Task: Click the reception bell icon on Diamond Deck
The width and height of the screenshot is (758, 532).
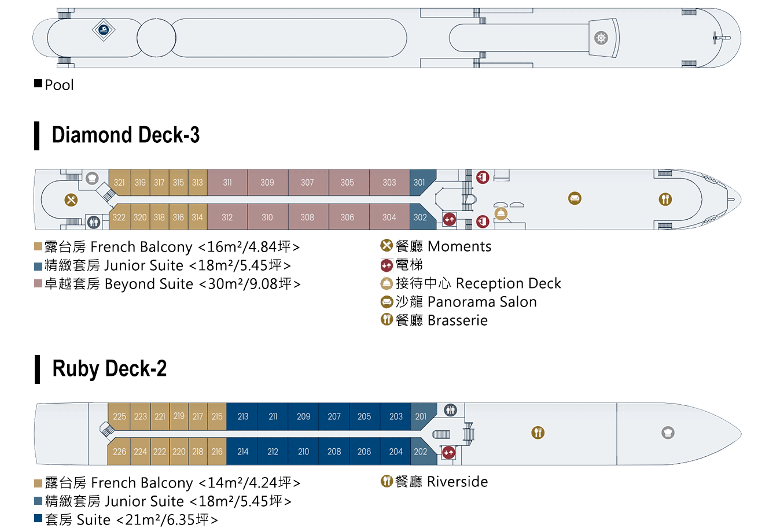Action: point(501,214)
